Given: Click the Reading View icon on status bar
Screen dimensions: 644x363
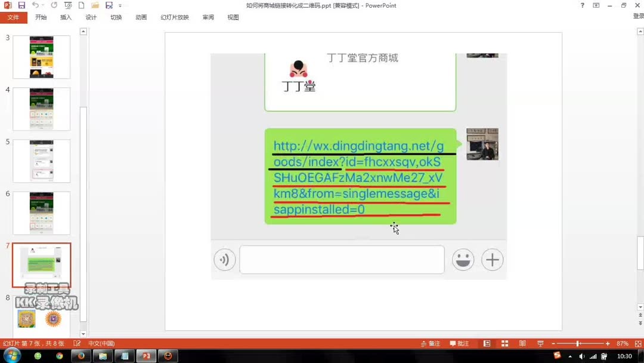Looking at the screenshot, I should coord(522,343).
